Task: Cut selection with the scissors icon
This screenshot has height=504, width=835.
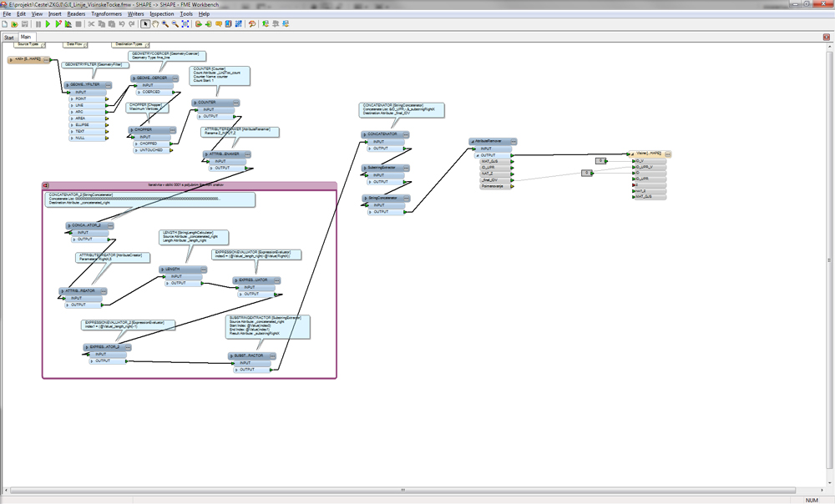Action: 91,24
